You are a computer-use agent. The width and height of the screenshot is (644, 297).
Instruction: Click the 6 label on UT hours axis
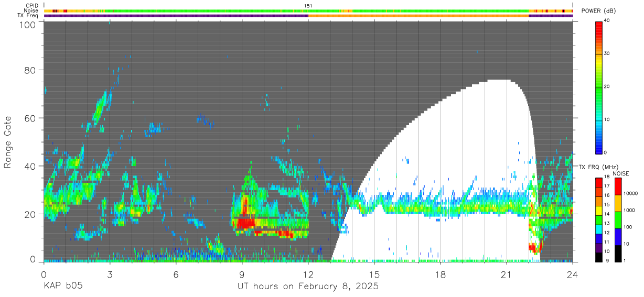tap(176, 274)
